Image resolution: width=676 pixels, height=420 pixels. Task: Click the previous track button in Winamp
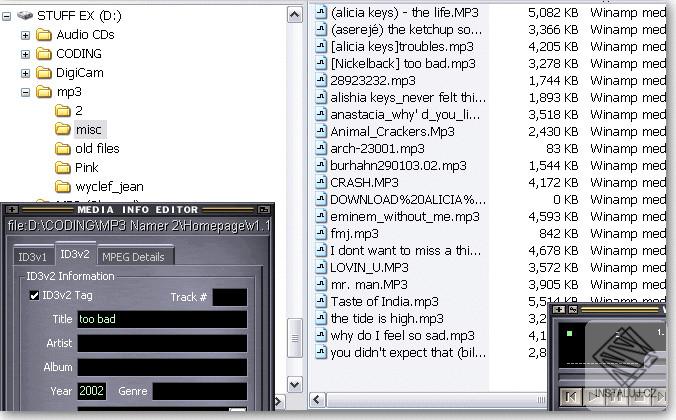[570, 396]
